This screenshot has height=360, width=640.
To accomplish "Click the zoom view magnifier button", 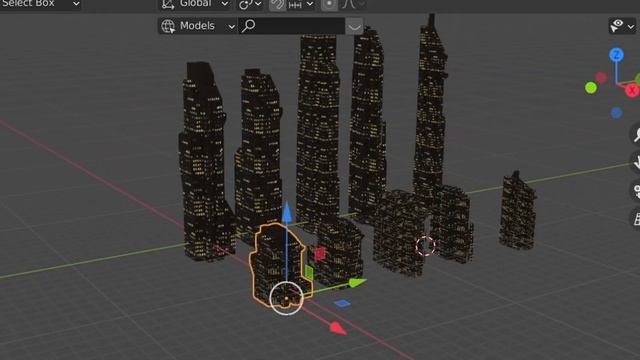I will pyautogui.click(x=635, y=135).
